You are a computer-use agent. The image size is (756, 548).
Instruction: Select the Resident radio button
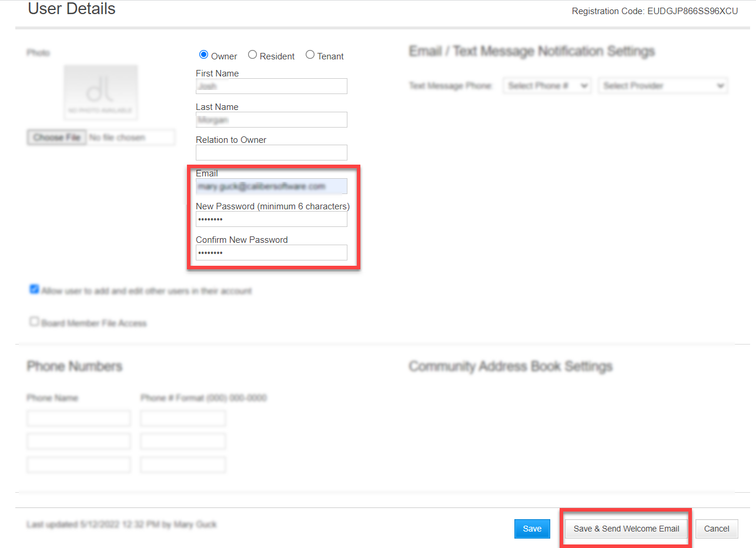(252, 55)
